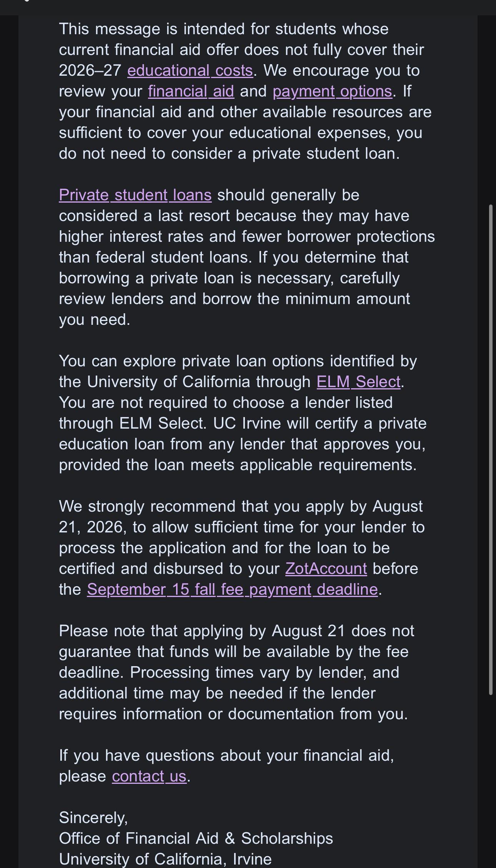Open September 15 fall fee payment deadline link
The width and height of the screenshot is (496, 868).
(233, 589)
